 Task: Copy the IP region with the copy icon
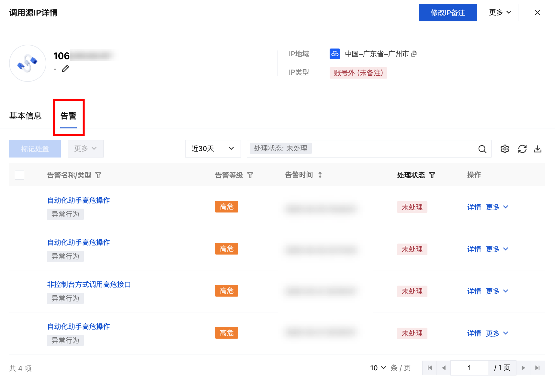tap(414, 54)
